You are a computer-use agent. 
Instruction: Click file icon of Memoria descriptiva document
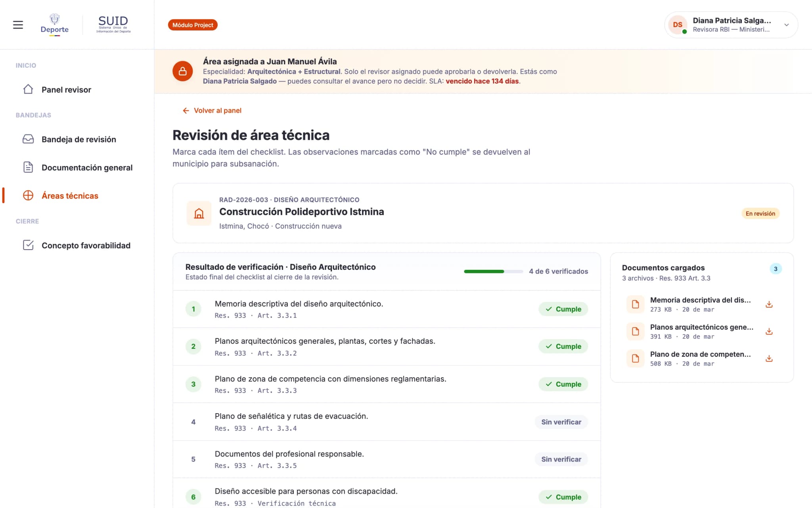635,304
